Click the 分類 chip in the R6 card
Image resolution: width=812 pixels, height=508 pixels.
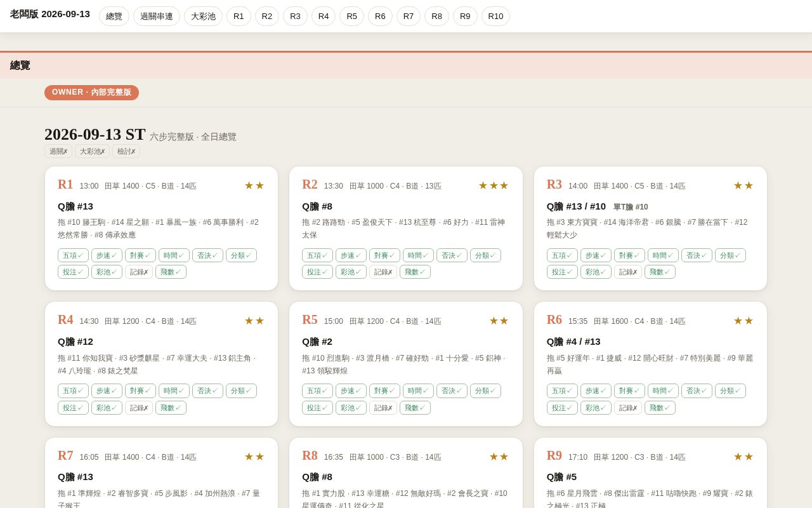[730, 391]
